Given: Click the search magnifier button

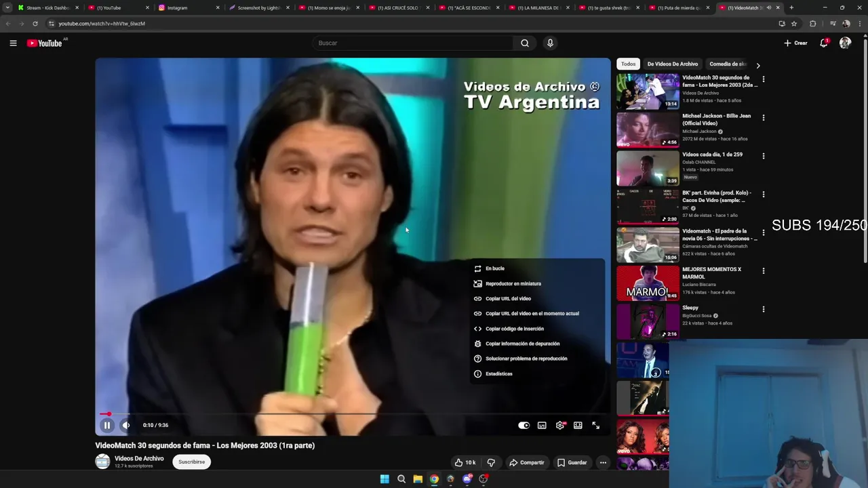Looking at the screenshot, I should pos(525,43).
